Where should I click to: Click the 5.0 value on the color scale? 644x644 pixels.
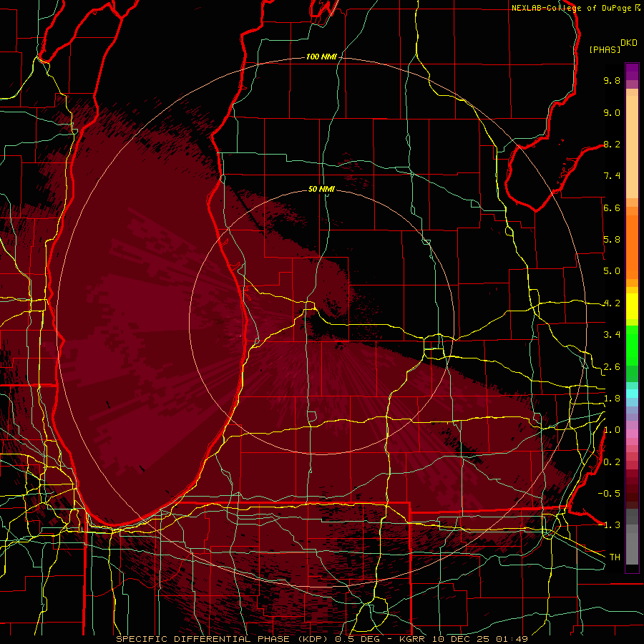click(x=612, y=271)
